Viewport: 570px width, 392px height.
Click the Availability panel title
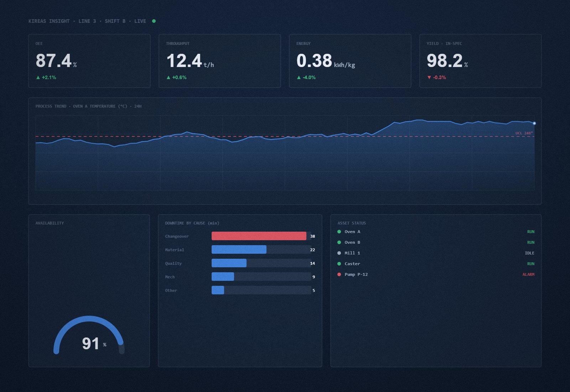click(50, 223)
